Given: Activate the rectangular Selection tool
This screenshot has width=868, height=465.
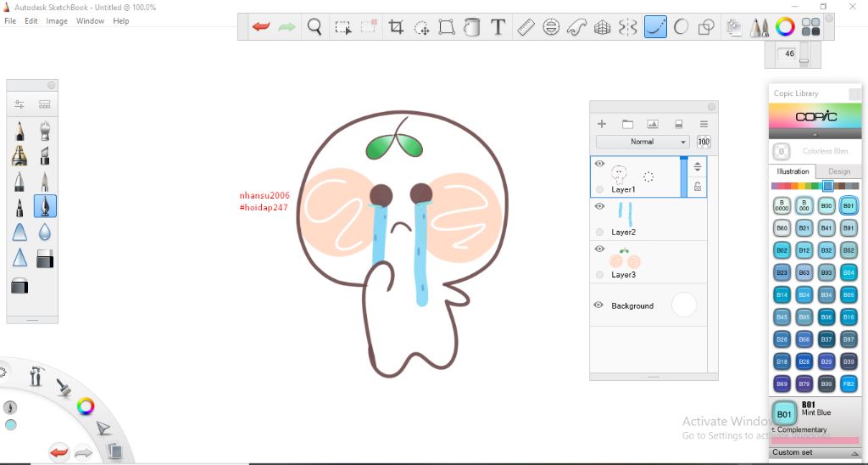Looking at the screenshot, I should [343, 27].
